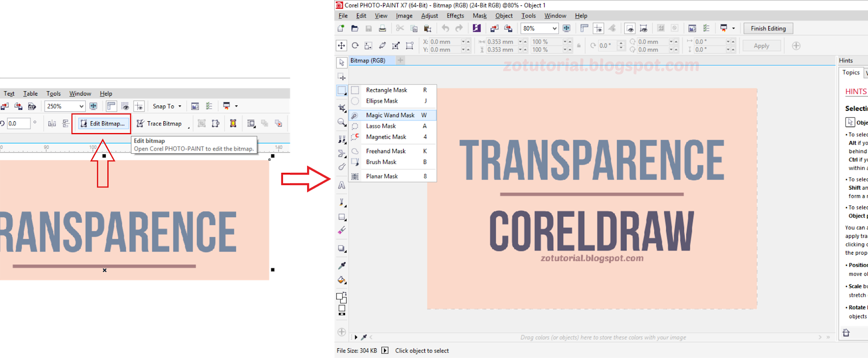868x358 pixels.
Task: Open Mask menu in PHOTO-PAINT
Action: [480, 16]
